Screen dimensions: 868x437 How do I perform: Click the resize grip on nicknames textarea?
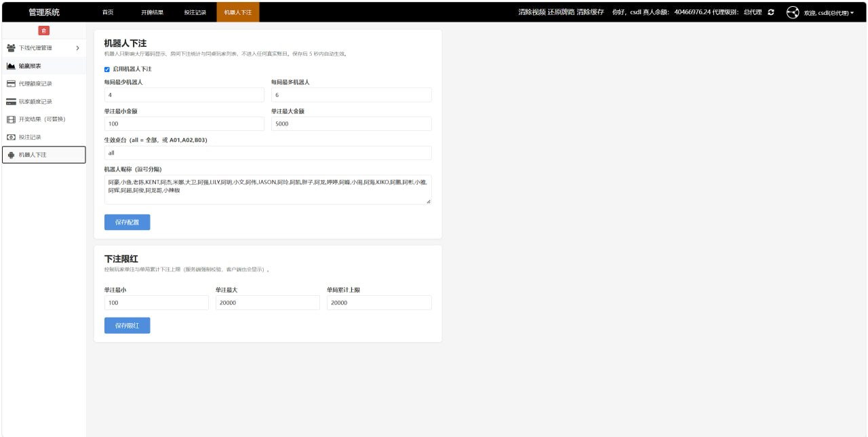tap(428, 201)
